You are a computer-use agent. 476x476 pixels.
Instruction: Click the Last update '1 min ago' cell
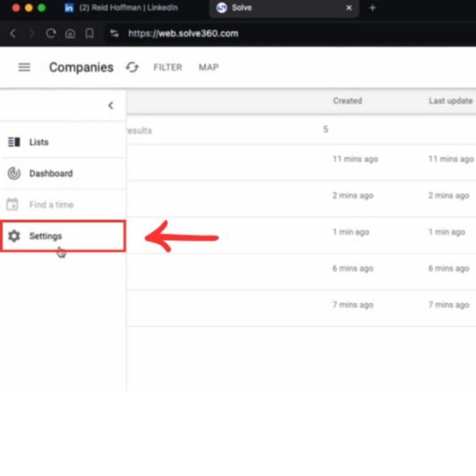(x=447, y=232)
